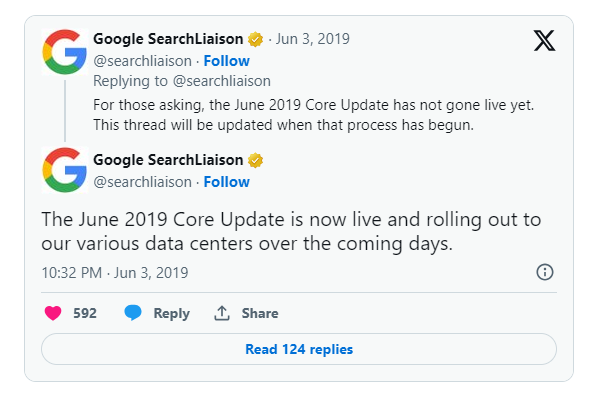Click the Share text label
Image resolution: width=598 pixels, height=401 pixels.
(x=260, y=313)
